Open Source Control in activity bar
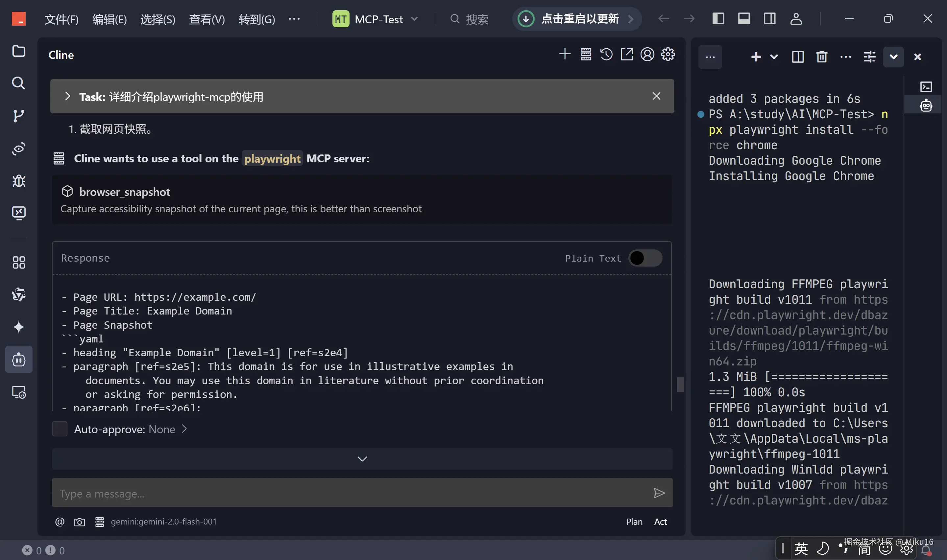The width and height of the screenshot is (947, 560). coord(18,116)
